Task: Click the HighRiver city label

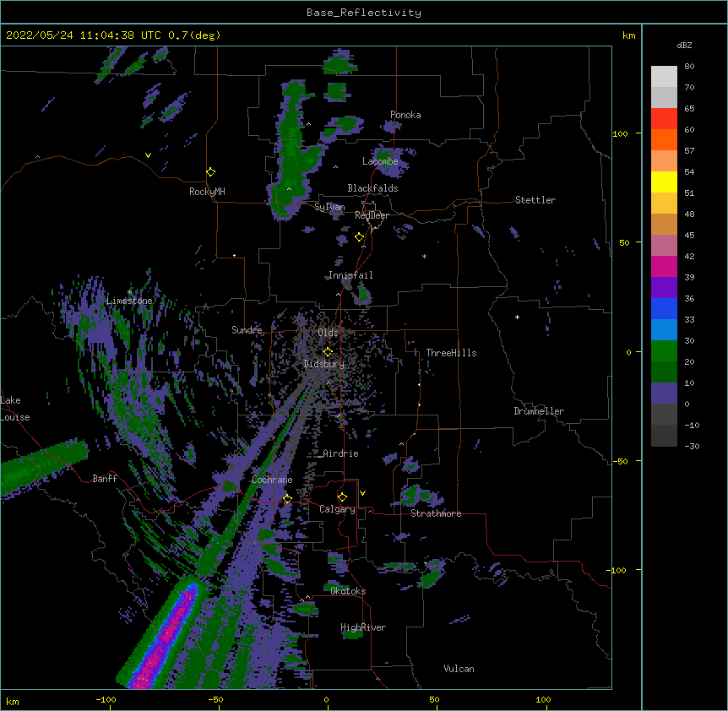Action: coord(363,627)
